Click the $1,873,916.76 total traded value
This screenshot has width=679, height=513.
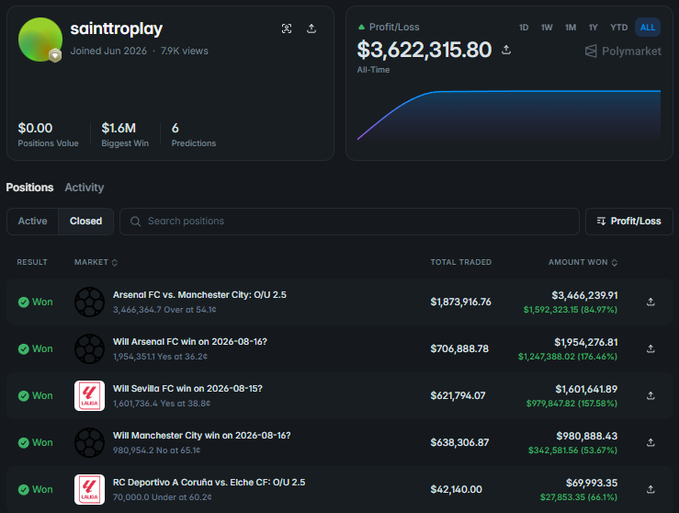click(x=461, y=302)
